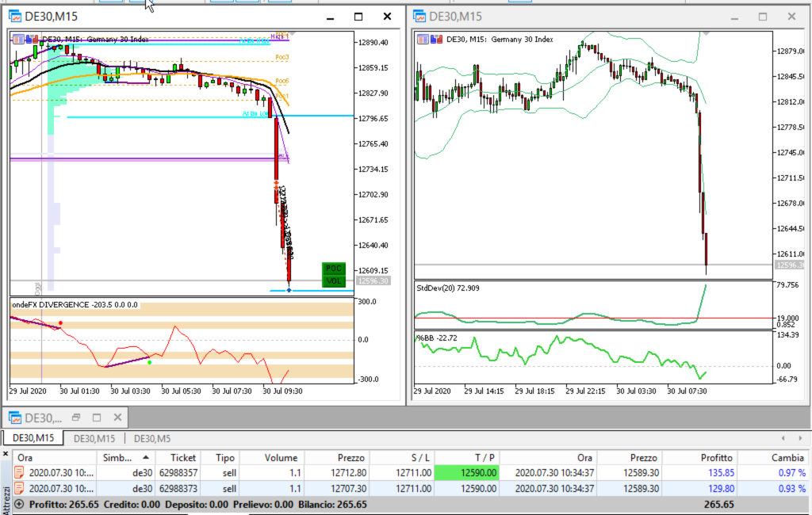
Task: Click the change value 0.93 %
Action: (792, 488)
